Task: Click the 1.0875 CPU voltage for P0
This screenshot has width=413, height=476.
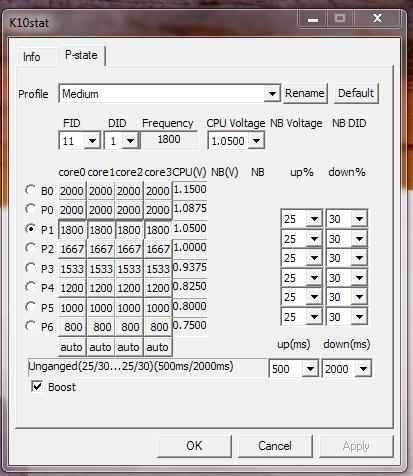Action: [190, 209]
